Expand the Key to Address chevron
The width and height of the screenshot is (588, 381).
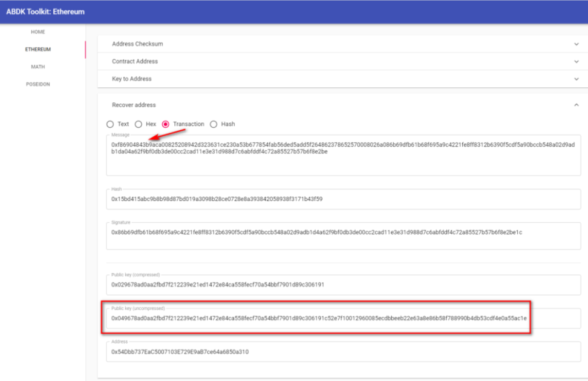pyautogui.click(x=576, y=79)
